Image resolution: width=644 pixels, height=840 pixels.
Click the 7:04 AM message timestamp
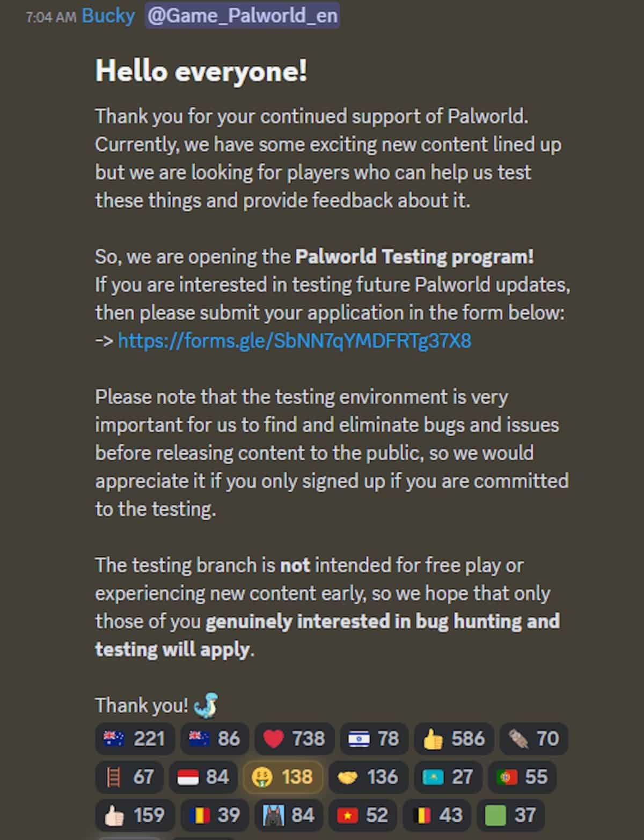pos(51,17)
